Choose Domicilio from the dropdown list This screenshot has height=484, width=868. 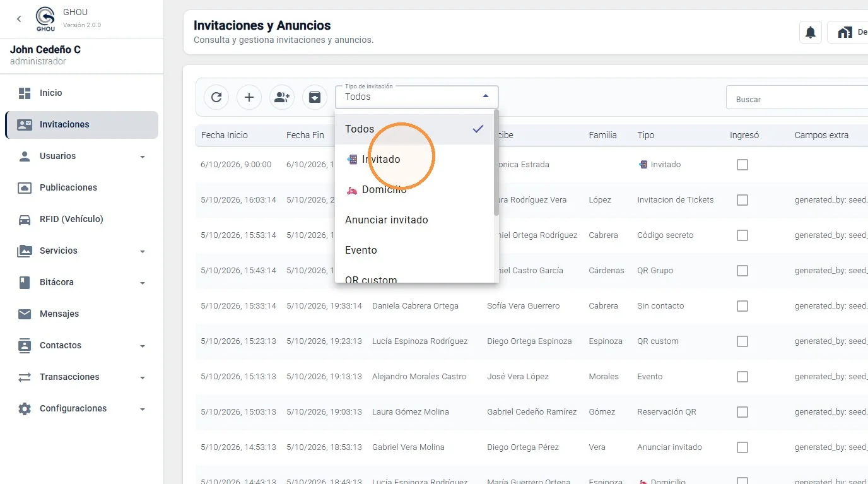pyautogui.click(x=414, y=189)
